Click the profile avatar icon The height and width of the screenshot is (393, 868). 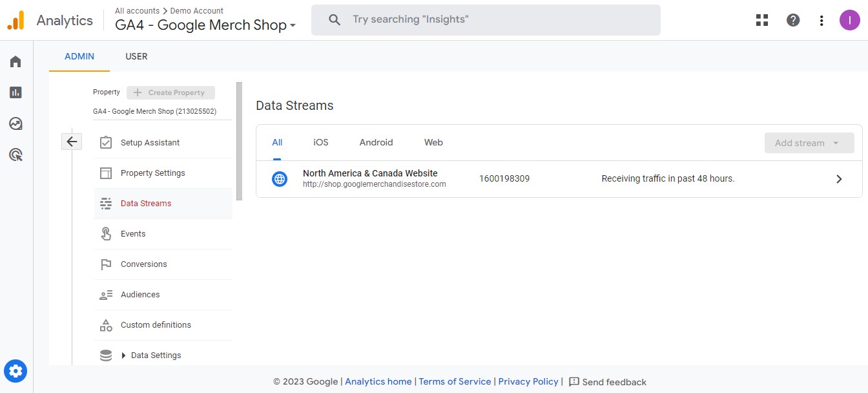click(849, 20)
